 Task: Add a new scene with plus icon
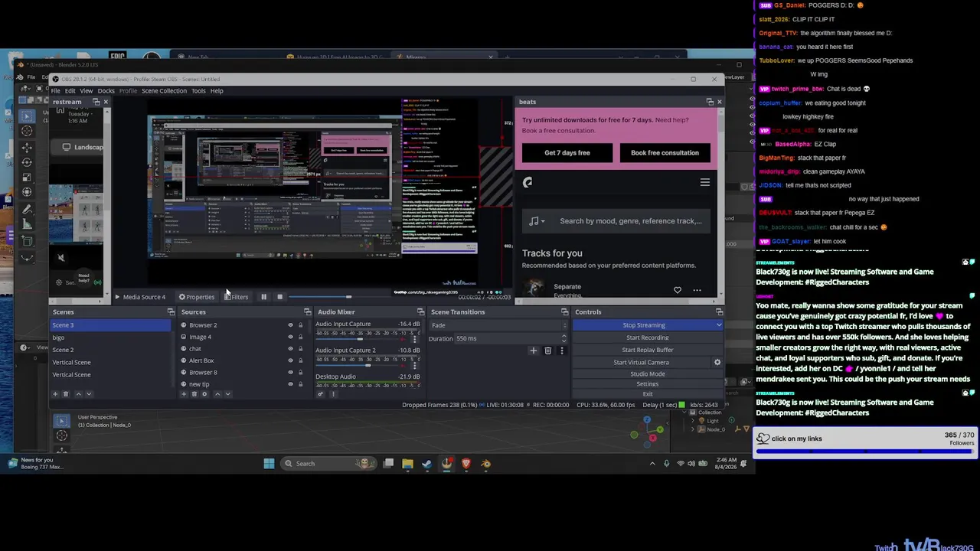pyautogui.click(x=54, y=394)
